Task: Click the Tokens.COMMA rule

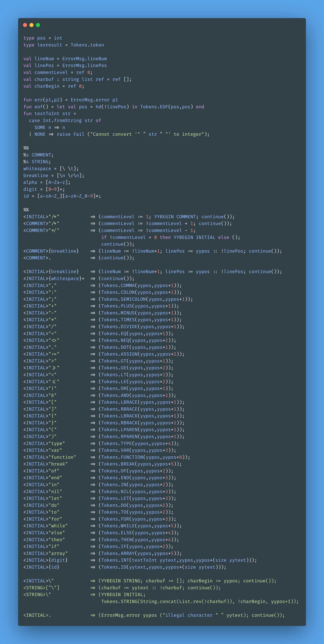Action: (103, 286)
